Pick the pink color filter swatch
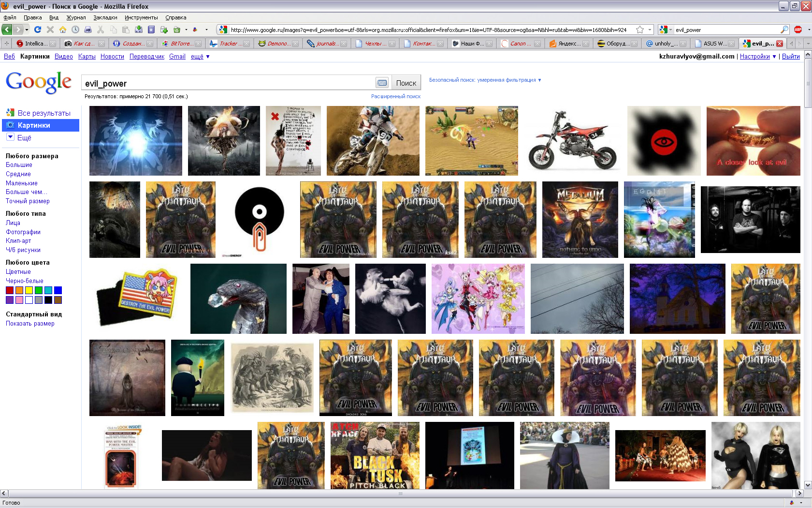This screenshot has height=508, width=812. point(19,300)
